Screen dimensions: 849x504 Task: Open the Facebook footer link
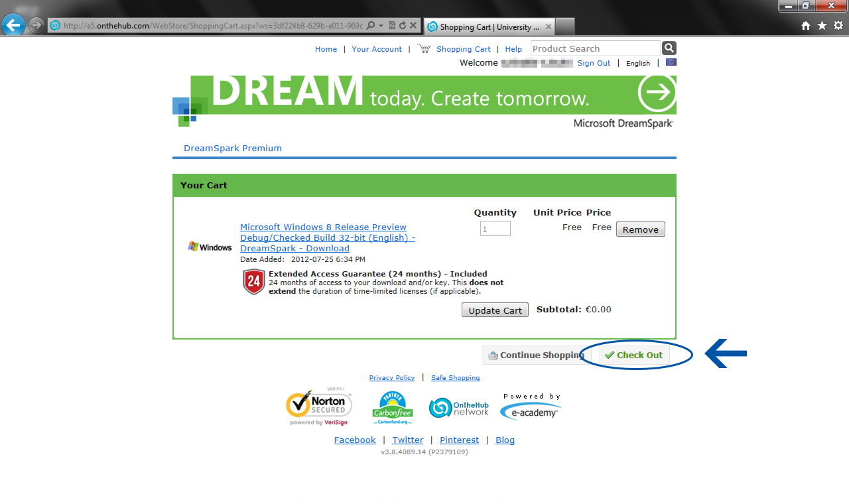[x=355, y=440]
